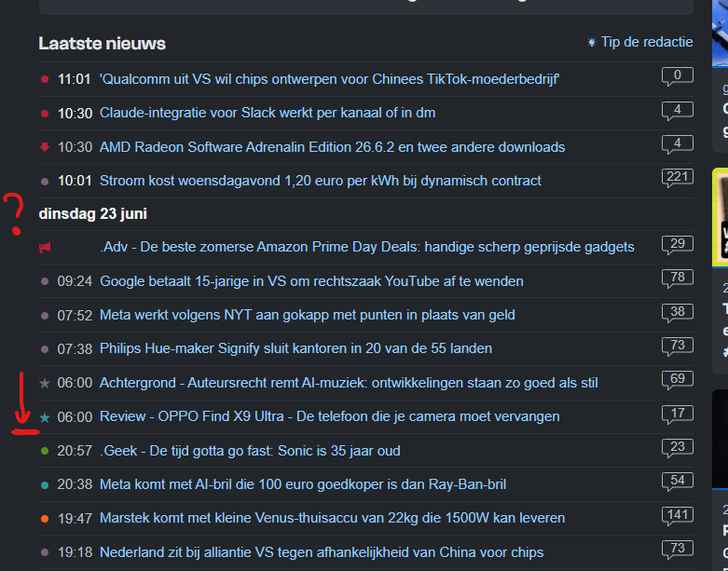Open the comment bubble showing 78
Viewport: 728px width, 571px height.
(x=678, y=279)
